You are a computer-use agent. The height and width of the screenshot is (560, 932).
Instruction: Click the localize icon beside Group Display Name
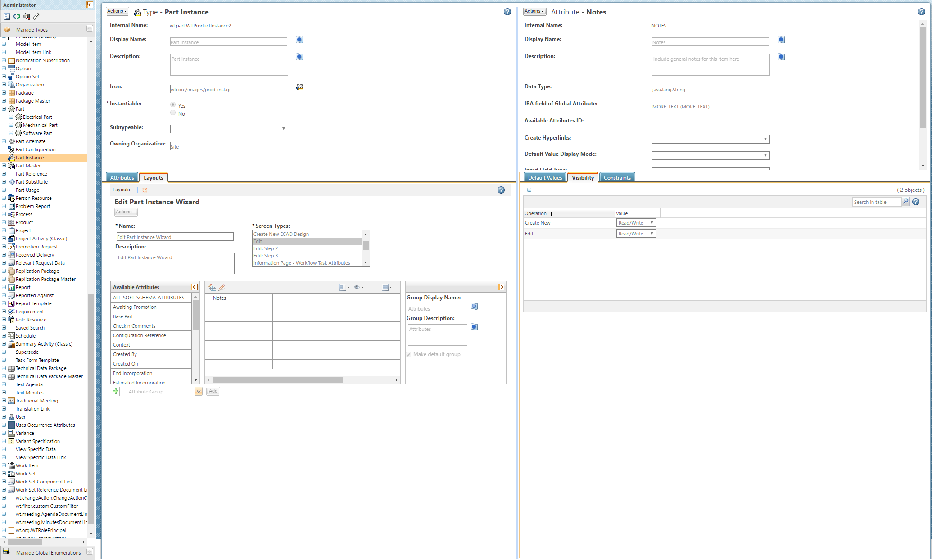pos(474,307)
